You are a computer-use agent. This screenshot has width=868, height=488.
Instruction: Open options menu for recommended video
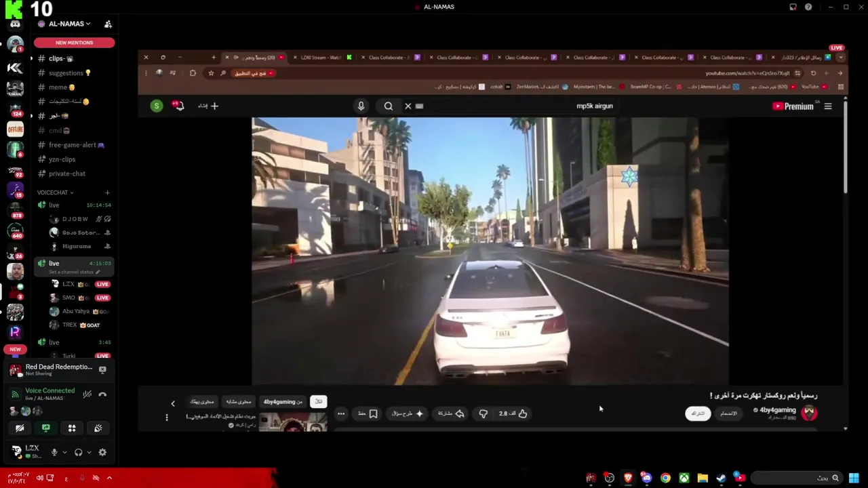pyautogui.click(x=167, y=418)
